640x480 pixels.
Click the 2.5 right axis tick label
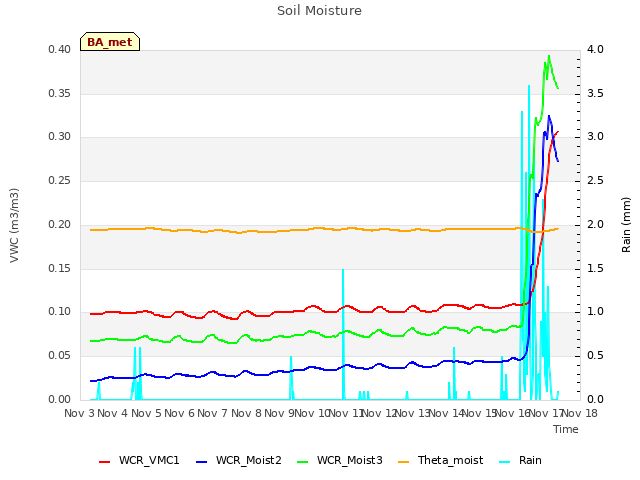coord(595,180)
